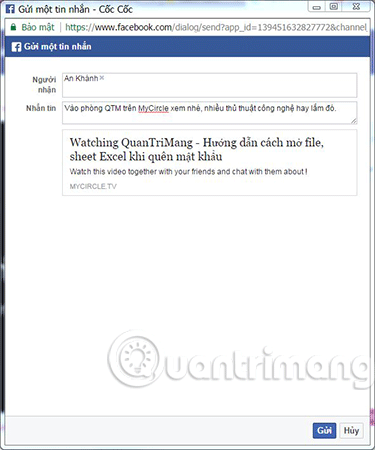Click the preview description 'Watch this video together'

pos(188,172)
